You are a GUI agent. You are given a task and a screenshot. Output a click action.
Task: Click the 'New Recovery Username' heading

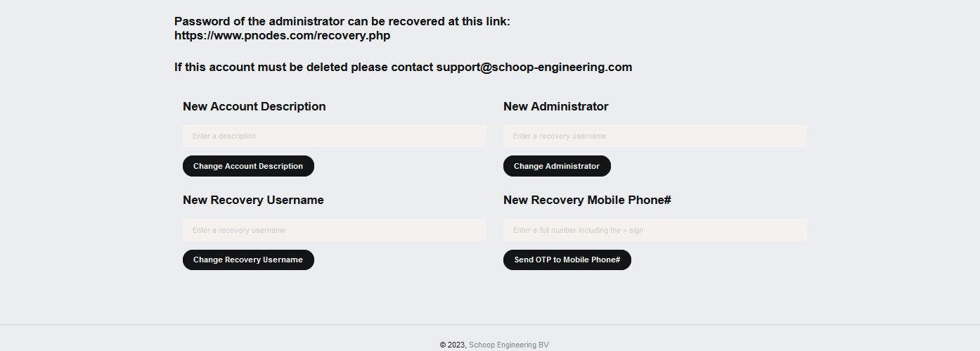point(253,200)
